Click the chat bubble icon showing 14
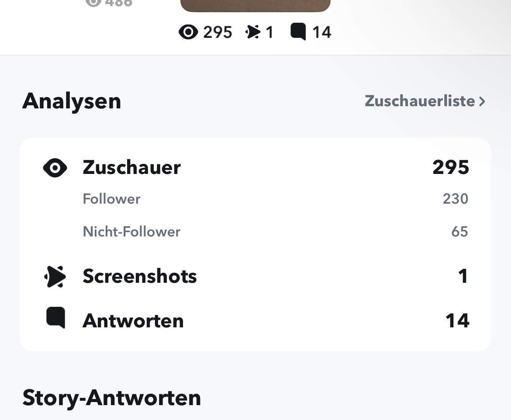The width and height of the screenshot is (511, 420). [x=299, y=31]
